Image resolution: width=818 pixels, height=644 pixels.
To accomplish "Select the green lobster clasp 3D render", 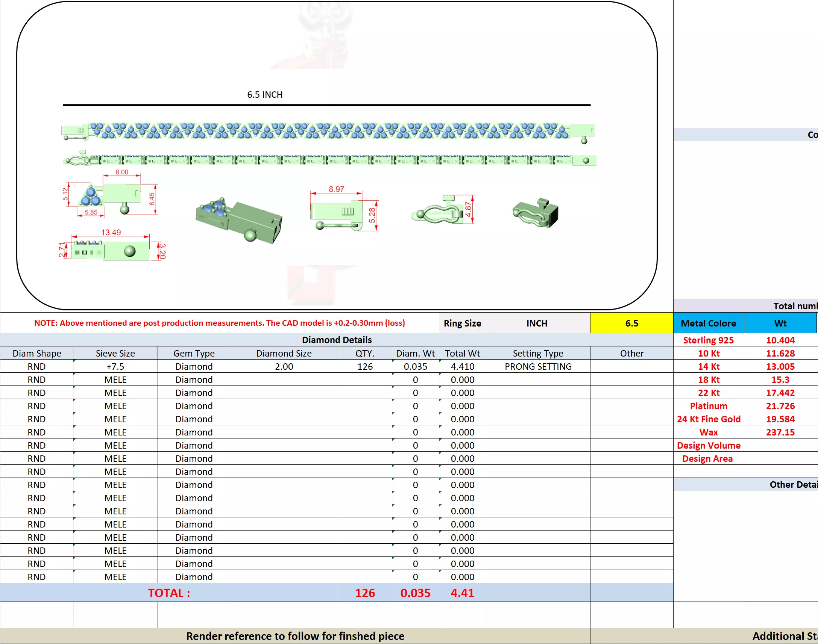I will coord(535,214).
